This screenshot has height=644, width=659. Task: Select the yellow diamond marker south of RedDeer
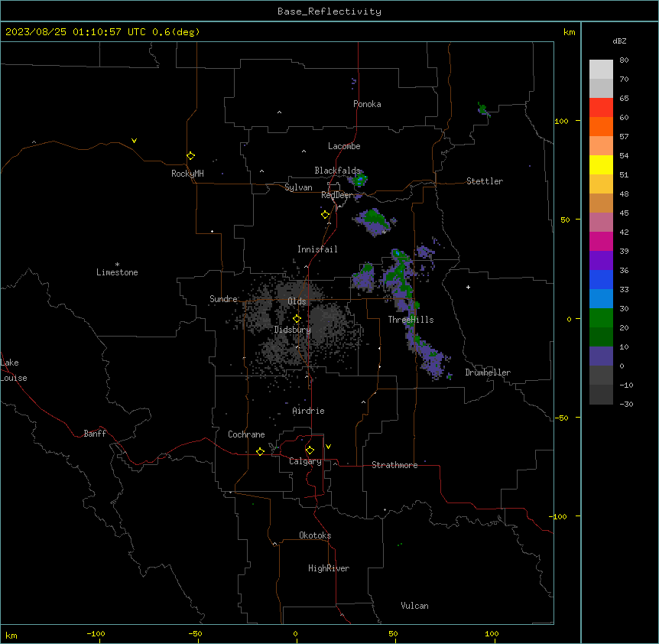[x=325, y=215]
